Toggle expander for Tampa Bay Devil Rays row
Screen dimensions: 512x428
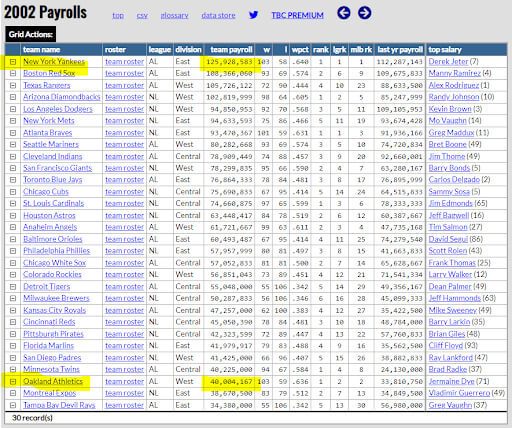13,405
